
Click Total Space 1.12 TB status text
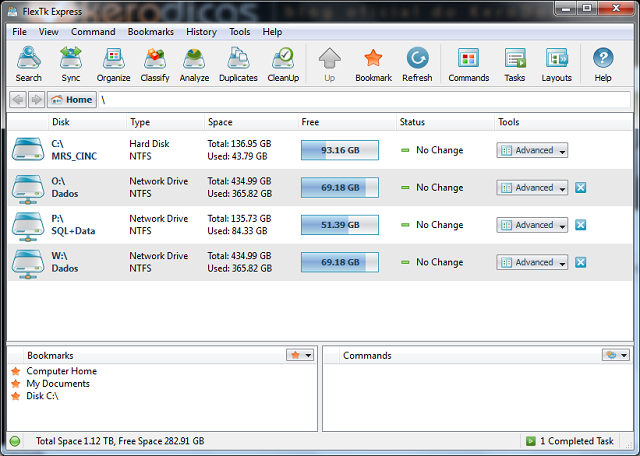tap(120, 441)
